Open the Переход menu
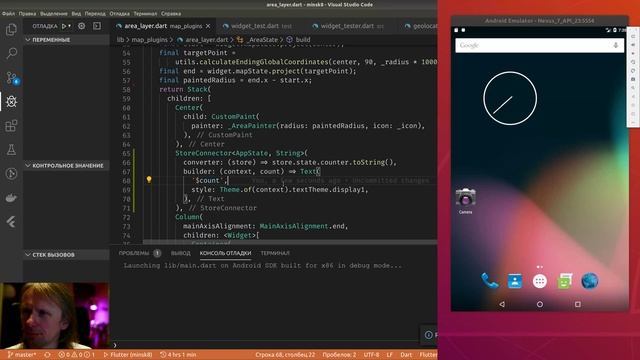Image resolution: width=640 pixels, height=360 pixels. point(95,13)
